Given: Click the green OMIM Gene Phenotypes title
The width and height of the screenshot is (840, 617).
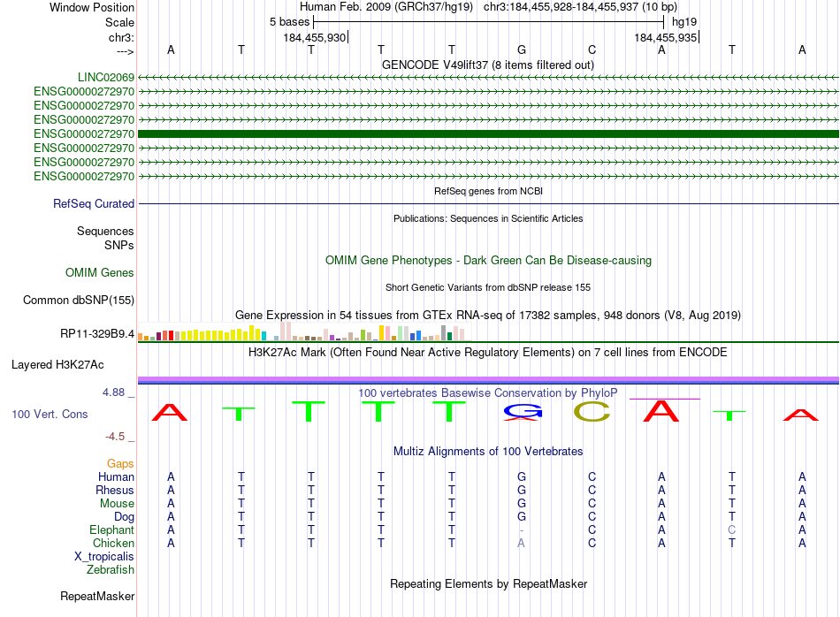Looking at the screenshot, I should pyautogui.click(x=488, y=260).
